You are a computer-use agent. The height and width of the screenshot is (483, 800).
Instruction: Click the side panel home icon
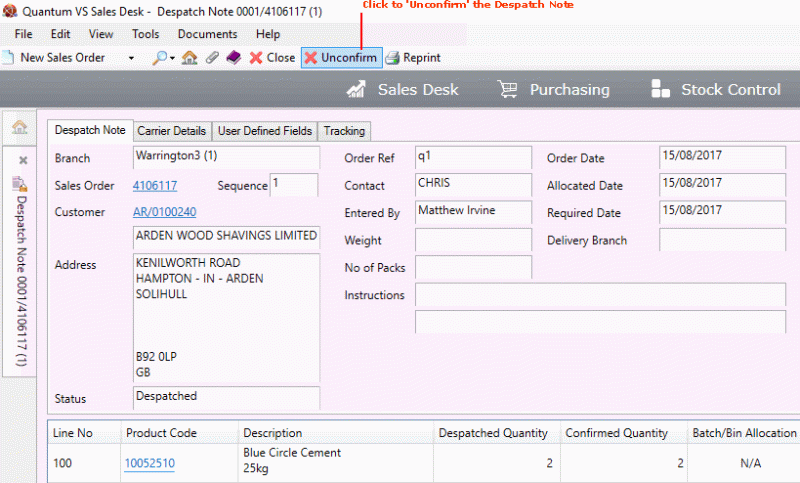19,126
